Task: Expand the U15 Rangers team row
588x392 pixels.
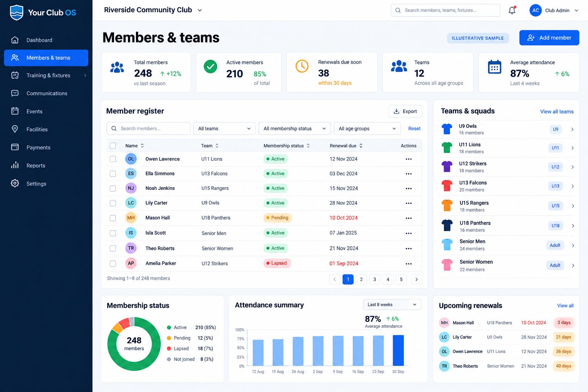Action: click(x=573, y=206)
